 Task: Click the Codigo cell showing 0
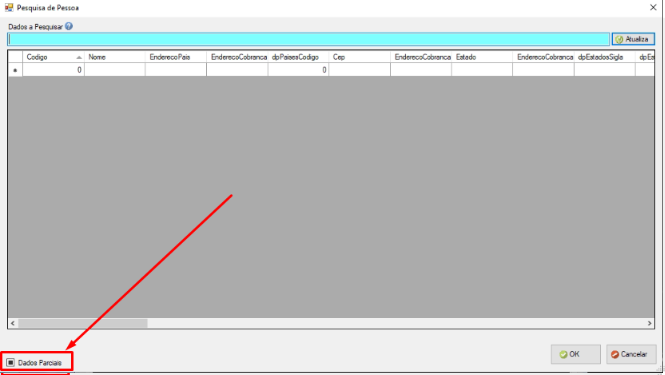(x=53, y=70)
